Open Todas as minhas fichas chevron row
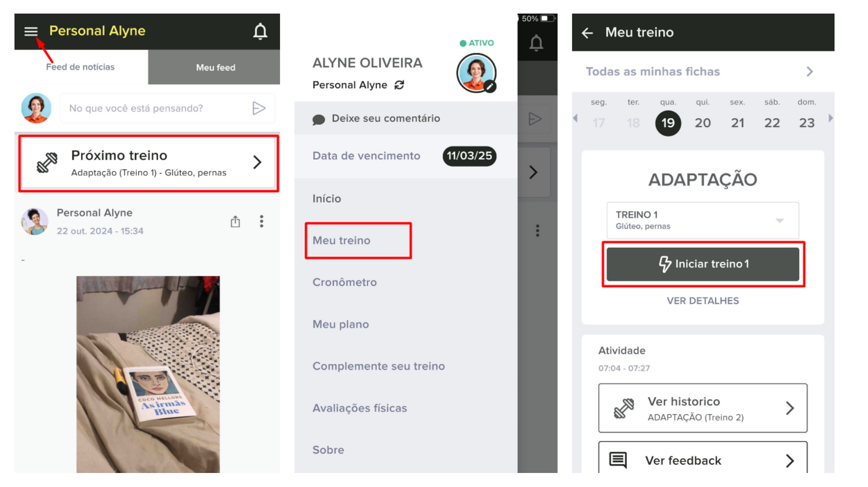 [x=702, y=71]
